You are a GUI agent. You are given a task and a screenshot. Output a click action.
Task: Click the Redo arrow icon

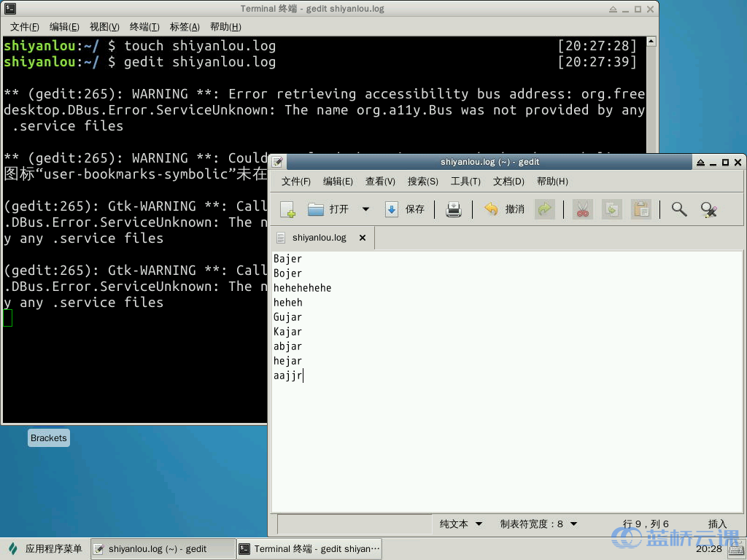[544, 210]
